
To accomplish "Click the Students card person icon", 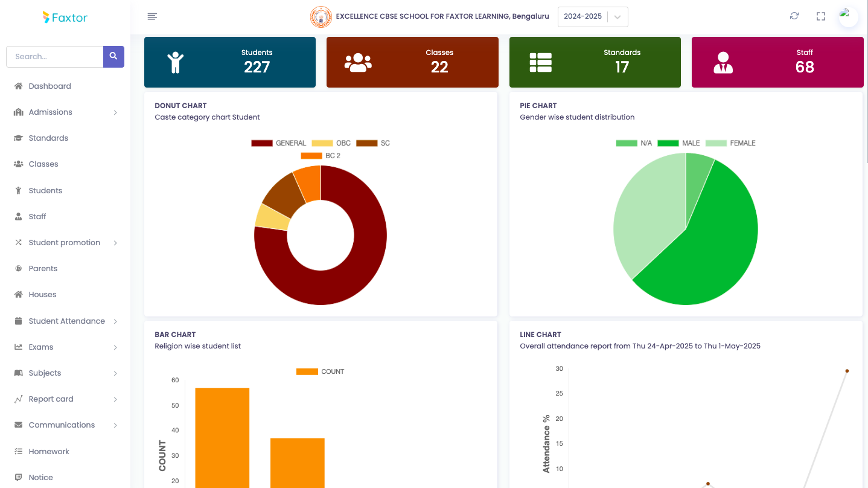I will (x=176, y=62).
